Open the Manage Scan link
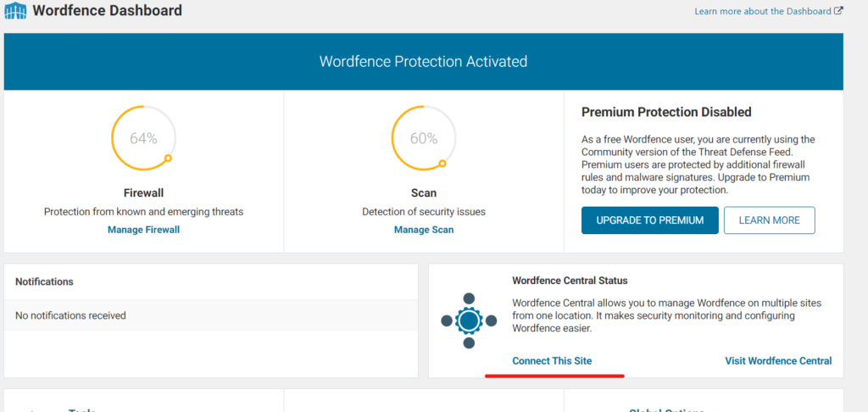The height and width of the screenshot is (412, 868). click(x=424, y=229)
